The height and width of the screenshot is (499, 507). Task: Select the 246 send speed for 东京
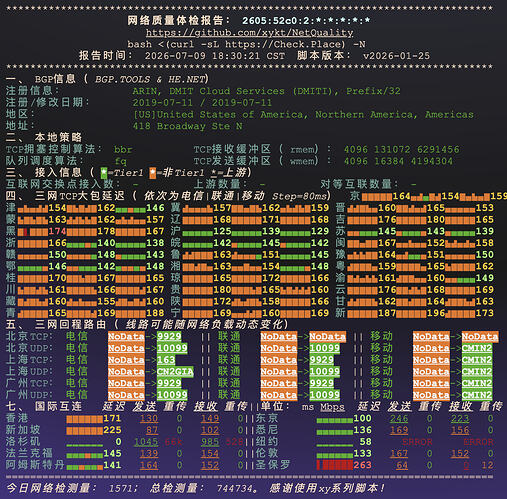[399, 418]
